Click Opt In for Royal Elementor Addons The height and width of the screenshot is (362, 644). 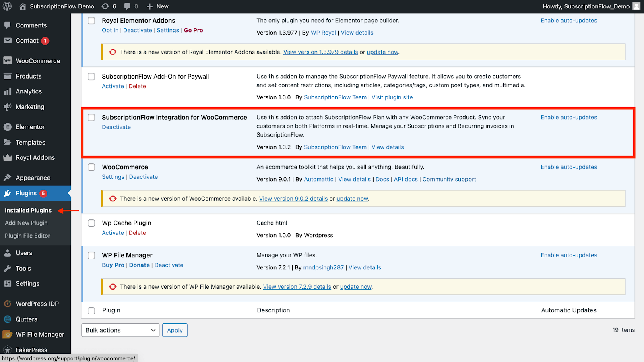[x=110, y=30]
